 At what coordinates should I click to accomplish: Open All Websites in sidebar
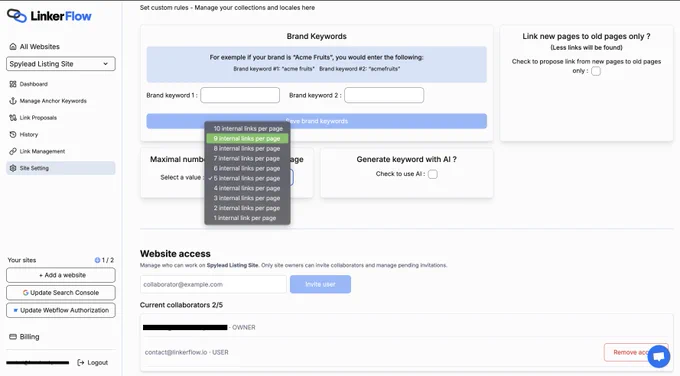(x=39, y=46)
